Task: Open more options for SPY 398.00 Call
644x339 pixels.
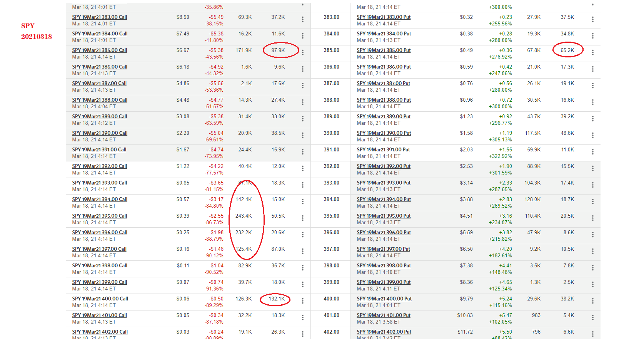Action: (x=303, y=268)
